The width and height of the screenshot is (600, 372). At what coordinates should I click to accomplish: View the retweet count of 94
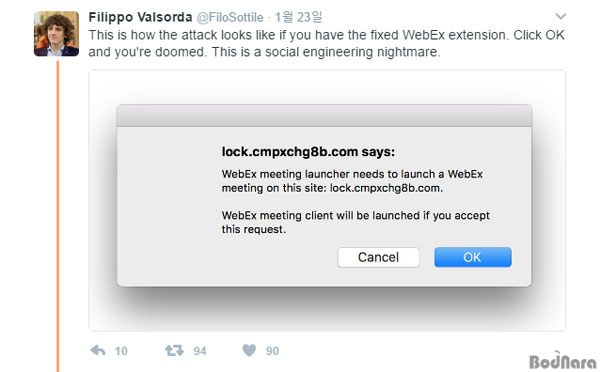pyautogui.click(x=200, y=351)
